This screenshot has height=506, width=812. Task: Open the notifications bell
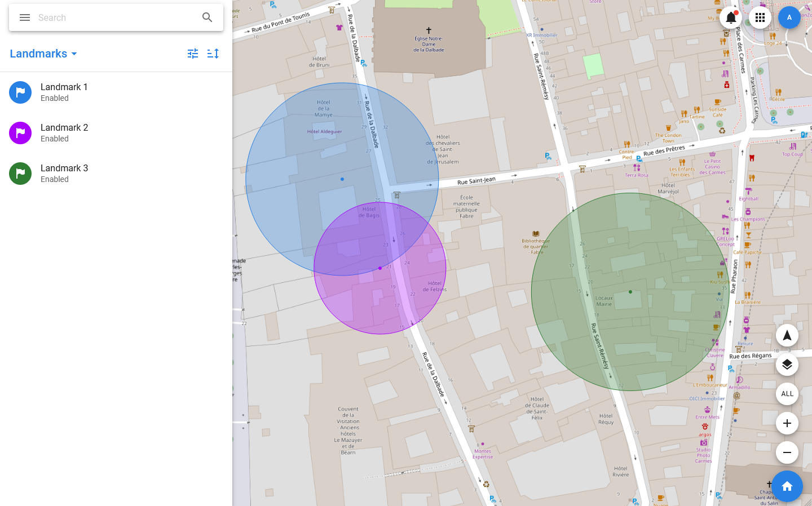731,17
